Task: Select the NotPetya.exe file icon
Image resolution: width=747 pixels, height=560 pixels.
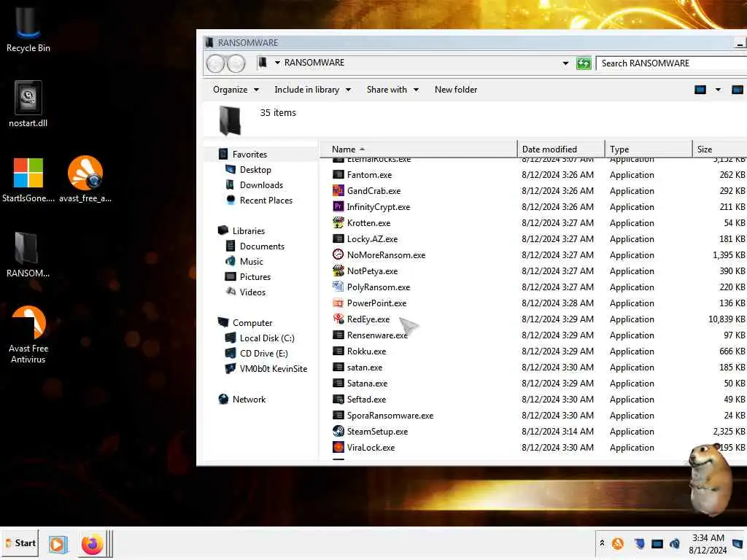Action: (x=338, y=271)
